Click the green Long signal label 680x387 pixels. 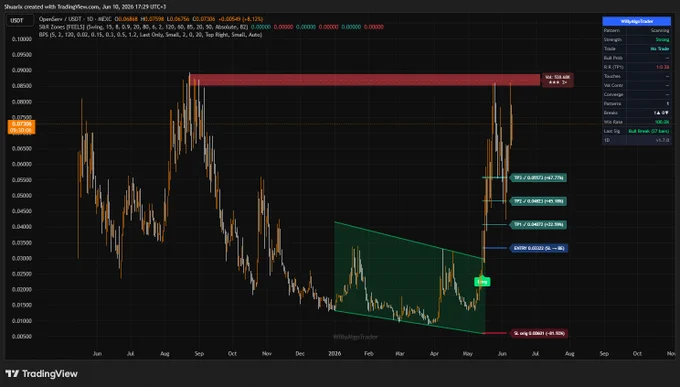(x=482, y=282)
